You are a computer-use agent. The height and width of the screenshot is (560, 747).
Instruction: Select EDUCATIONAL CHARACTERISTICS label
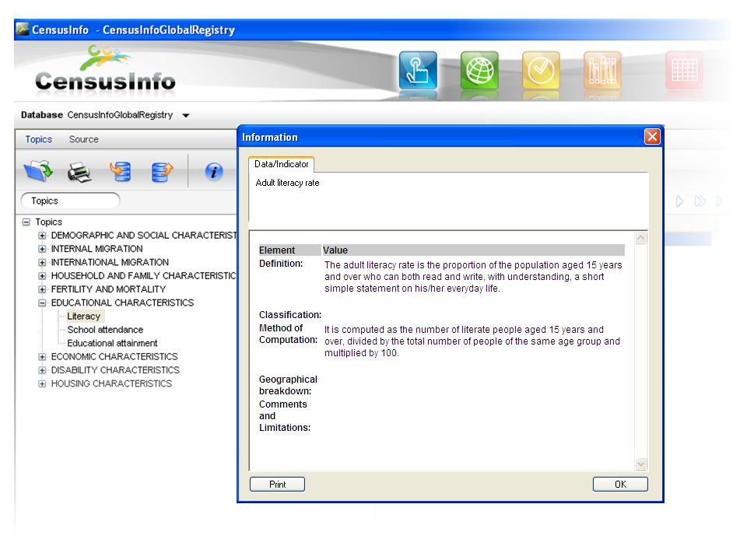point(122,303)
